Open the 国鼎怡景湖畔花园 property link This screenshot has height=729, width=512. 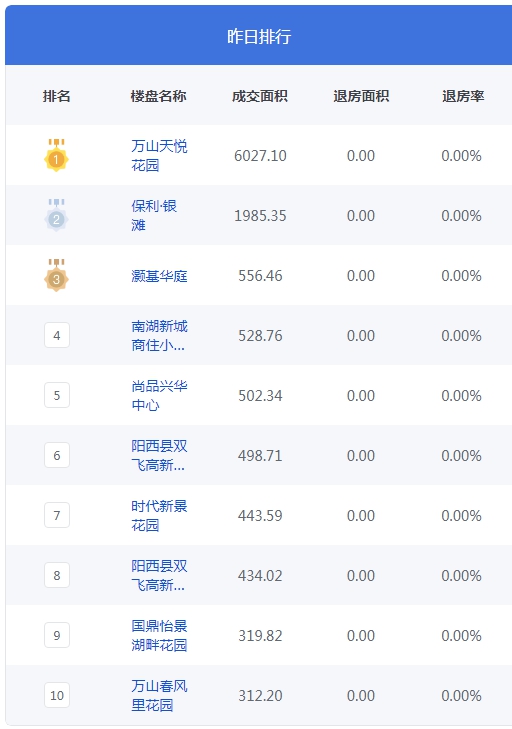tap(159, 635)
